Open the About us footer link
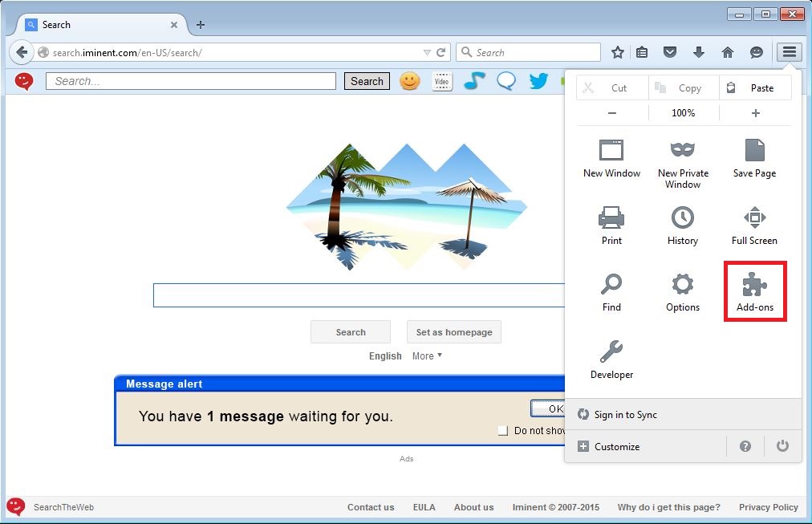This screenshot has height=524, width=812. [474, 507]
